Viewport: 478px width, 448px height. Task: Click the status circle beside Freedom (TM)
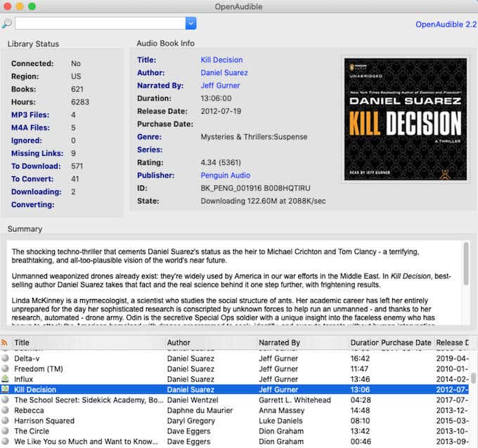(x=5, y=369)
